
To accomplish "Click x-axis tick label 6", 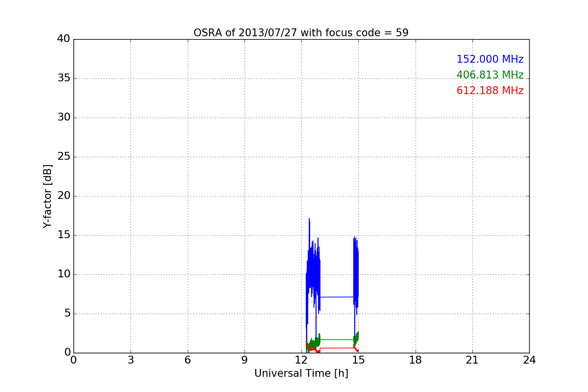I will point(187,360).
